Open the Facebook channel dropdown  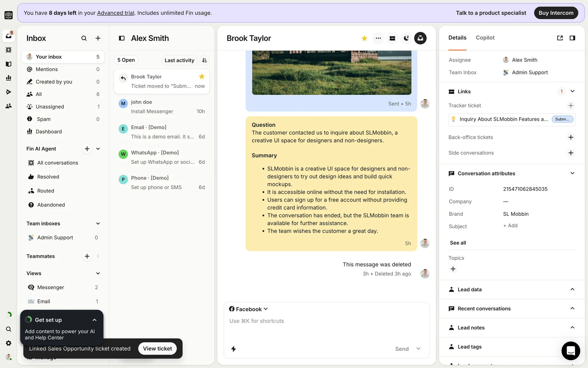[x=248, y=309]
